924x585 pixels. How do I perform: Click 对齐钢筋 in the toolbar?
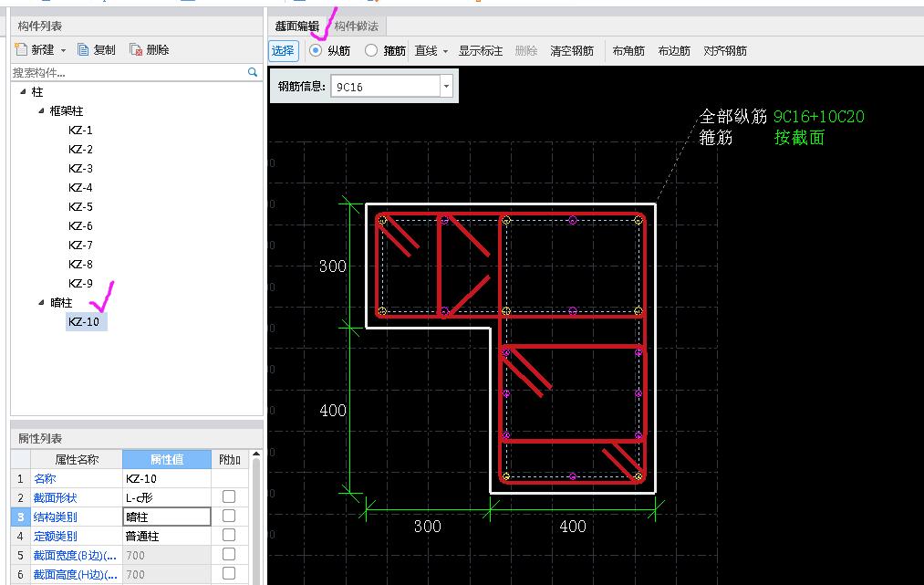coord(725,51)
